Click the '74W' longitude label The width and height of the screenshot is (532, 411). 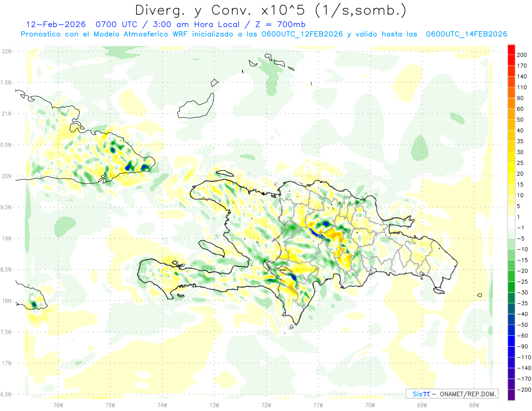[x=162, y=405]
